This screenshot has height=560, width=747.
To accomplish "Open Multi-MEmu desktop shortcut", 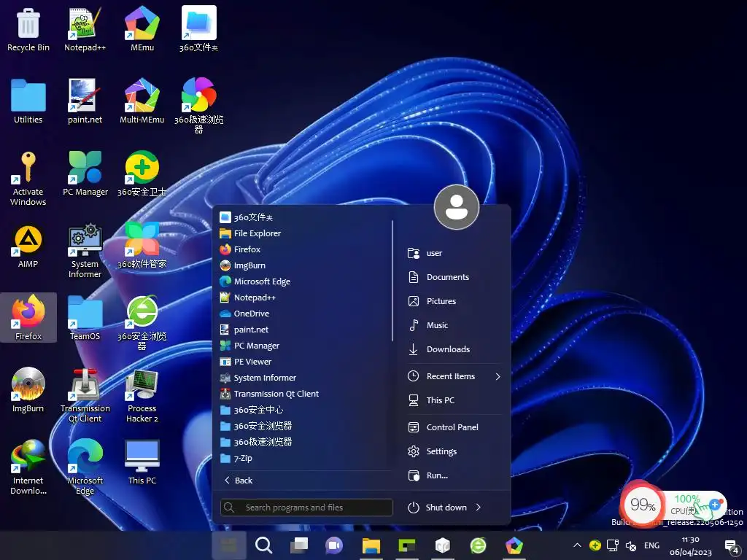I will point(142,101).
